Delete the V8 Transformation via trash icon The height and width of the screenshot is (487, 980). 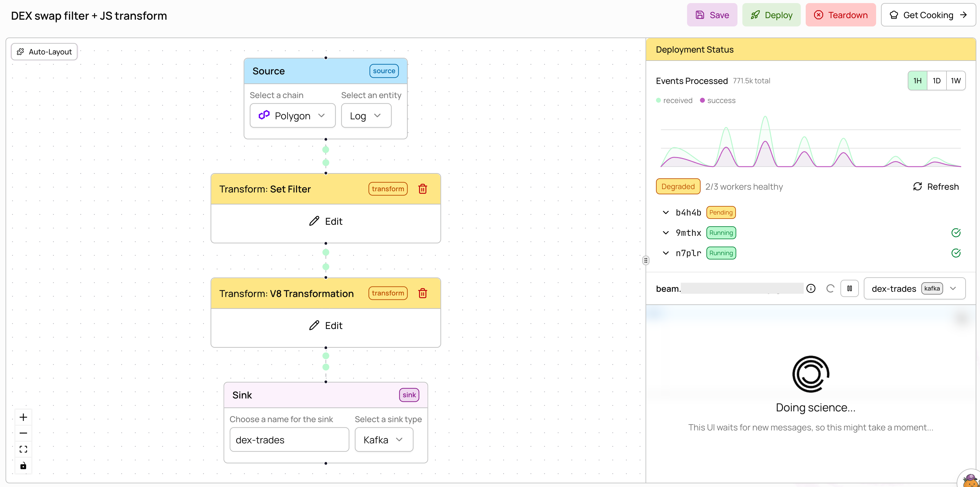click(x=423, y=293)
